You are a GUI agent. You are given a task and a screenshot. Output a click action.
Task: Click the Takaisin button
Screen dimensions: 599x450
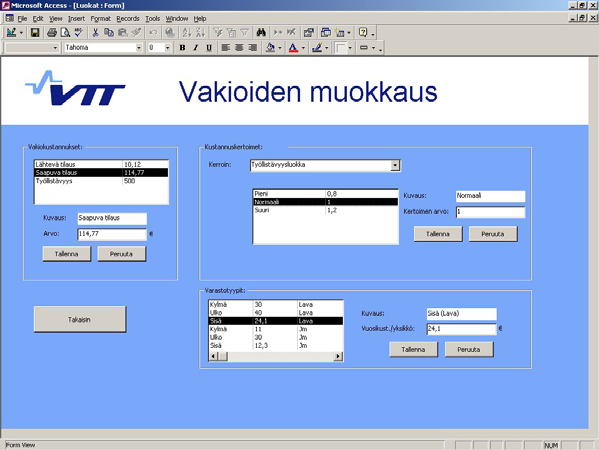coord(79,319)
